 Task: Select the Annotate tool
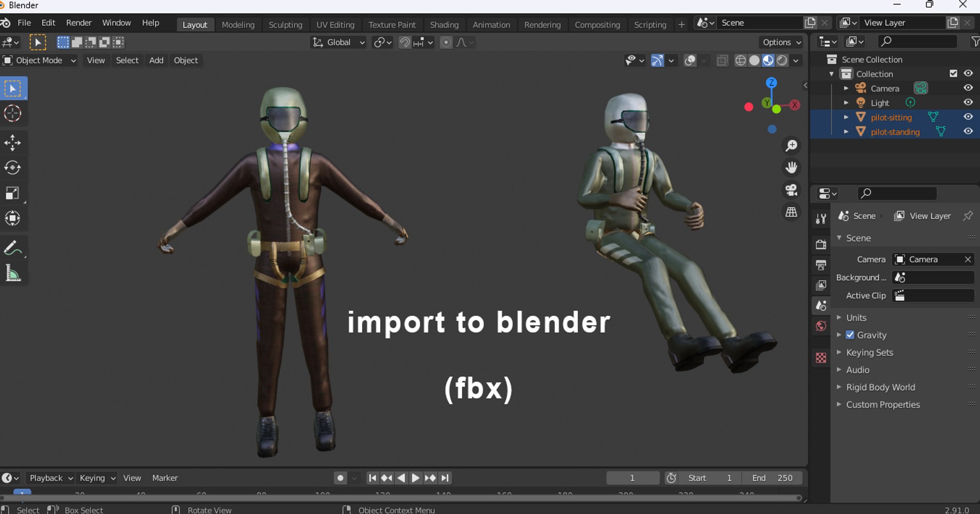(13, 249)
